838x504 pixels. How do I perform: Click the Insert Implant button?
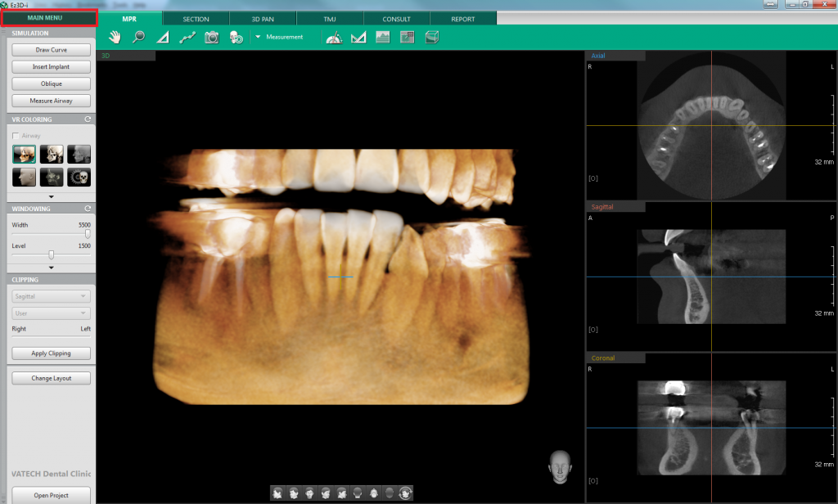pyautogui.click(x=51, y=67)
